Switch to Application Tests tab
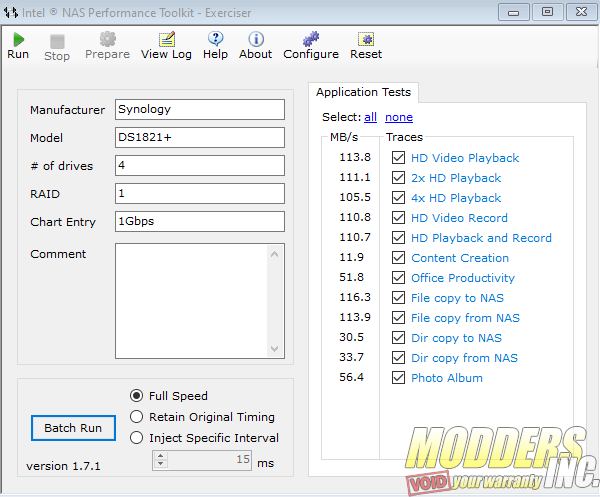Screen dimensions: 600x497 [x=363, y=92]
